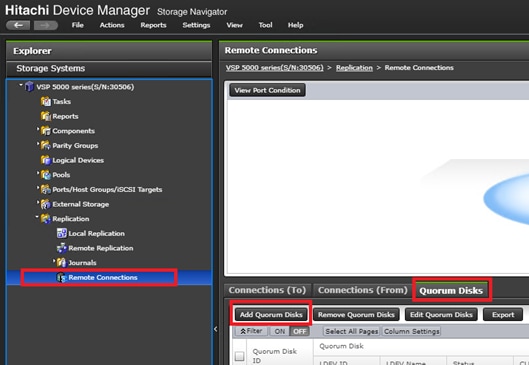The height and width of the screenshot is (365, 529).
Task: Collapse the Replication tree node
Action: point(37,217)
